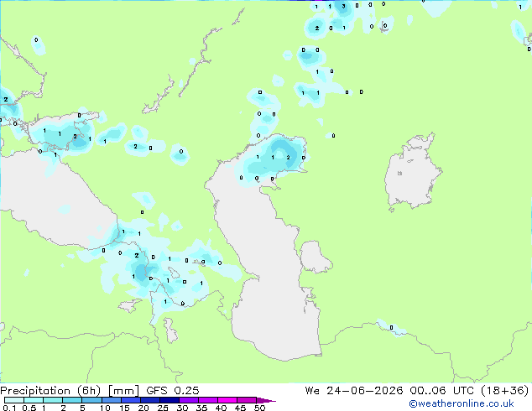Image resolution: width=532 pixels, height=411 pixels.
Task: Choose the violet swatch between 30 and 35
Action: click(189, 400)
